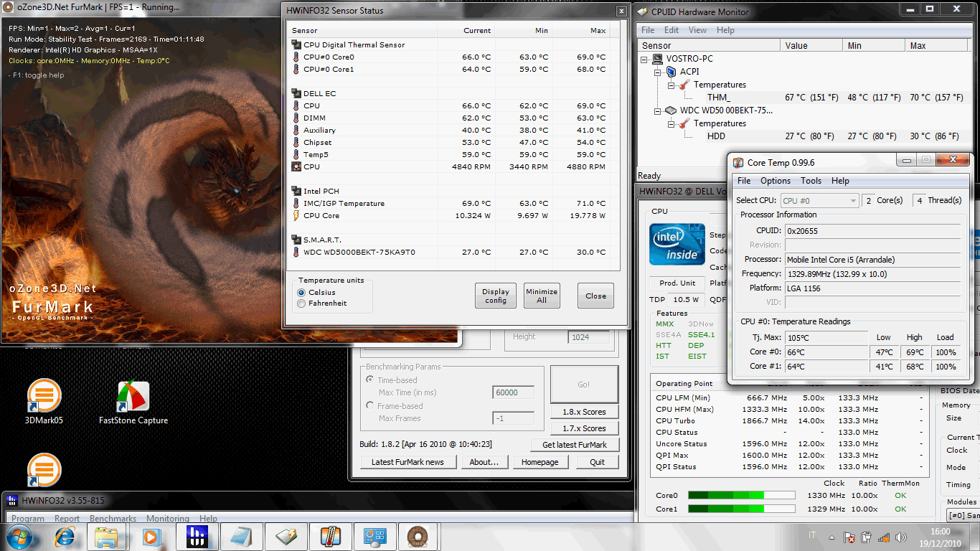Click CPU fan icon in DELL EC section
Image resolution: width=980 pixels, height=551 pixels.
pyautogui.click(x=296, y=166)
